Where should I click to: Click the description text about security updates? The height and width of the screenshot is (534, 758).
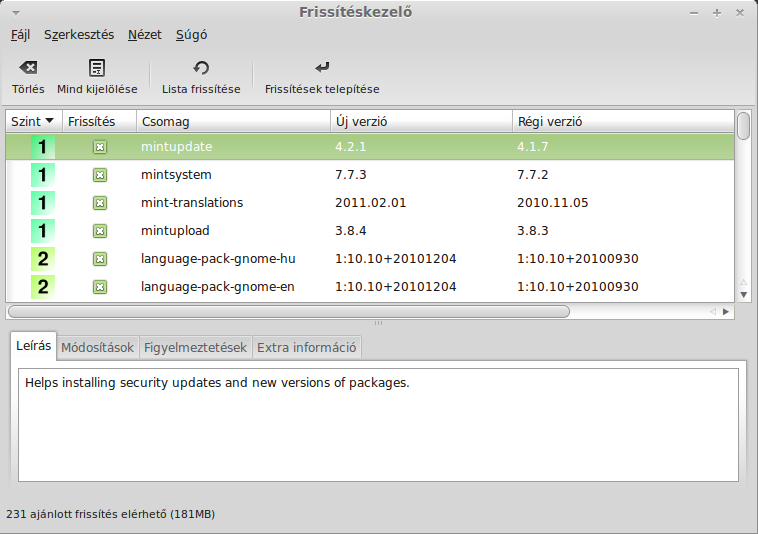pyautogui.click(x=217, y=383)
